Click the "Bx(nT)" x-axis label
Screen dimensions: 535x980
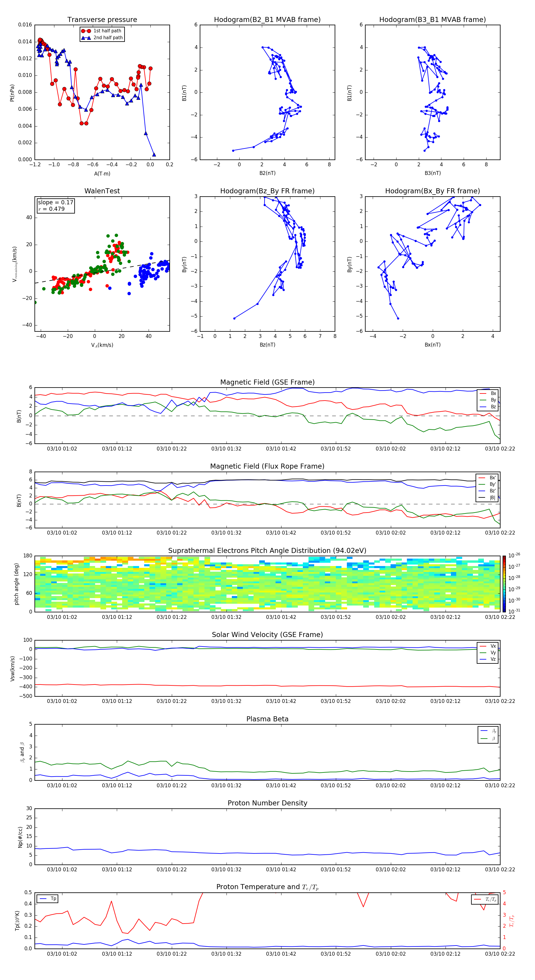[x=432, y=345]
